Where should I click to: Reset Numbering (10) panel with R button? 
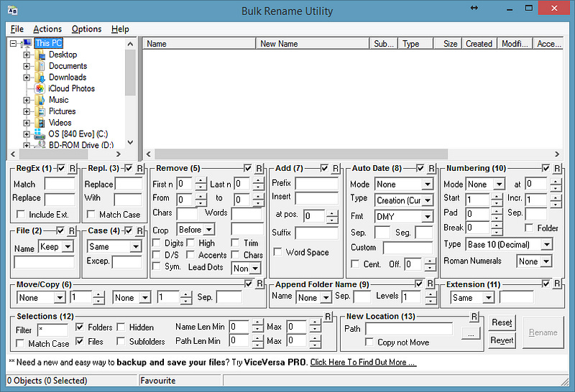tap(557, 169)
